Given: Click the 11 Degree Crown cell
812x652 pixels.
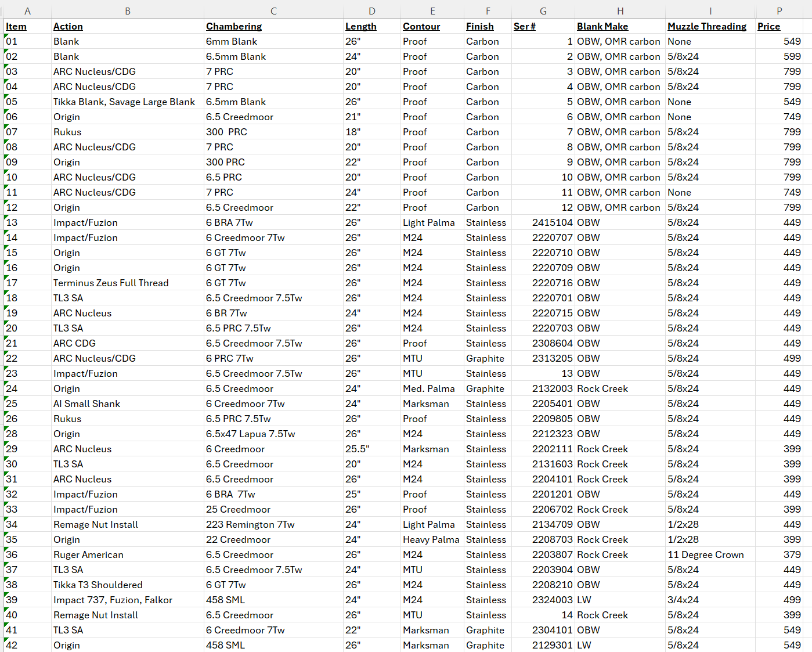Looking at the screenshot, I should (710, 554).
